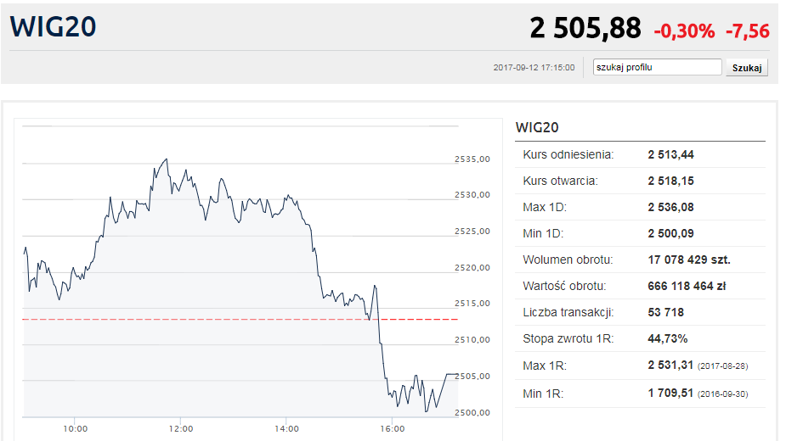Click the 2017-09-12 17:15:00 timestamp
This screenshot has width=786, height=441.
tap(534, 68)
